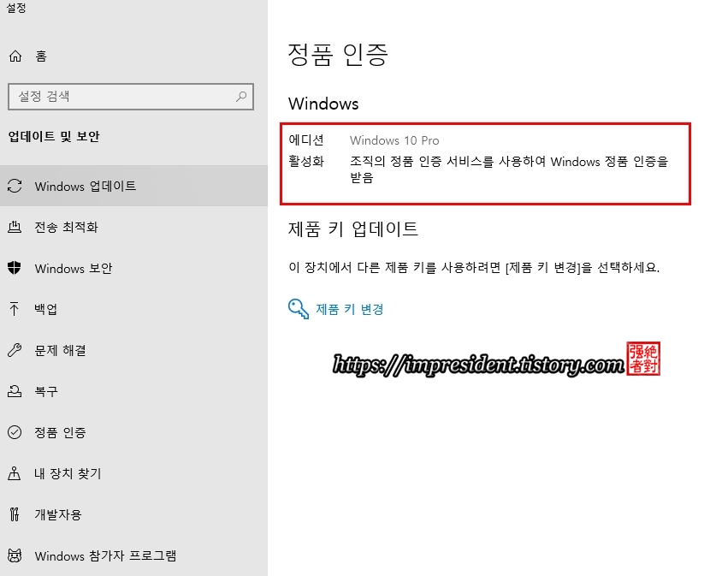Click the 정품 인증 page title
The height and width of the screenshot is (576, 728).
pos(338,55)
